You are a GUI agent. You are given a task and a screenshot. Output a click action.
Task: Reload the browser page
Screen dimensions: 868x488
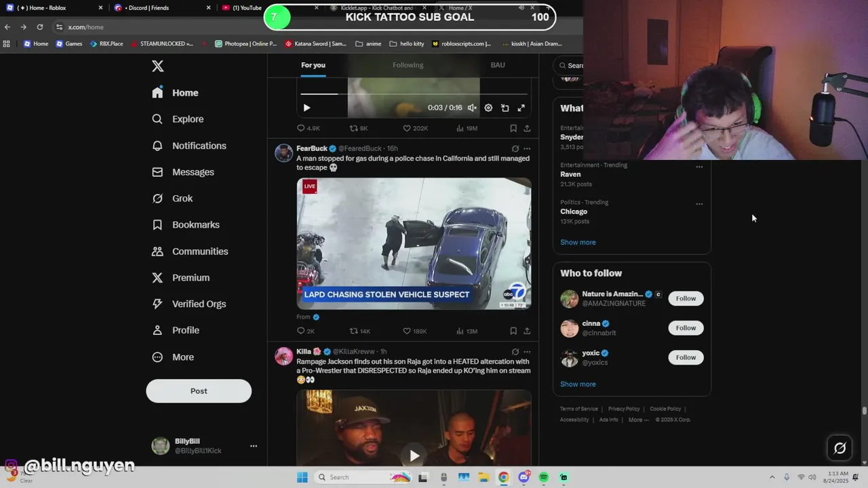(40, 27)
